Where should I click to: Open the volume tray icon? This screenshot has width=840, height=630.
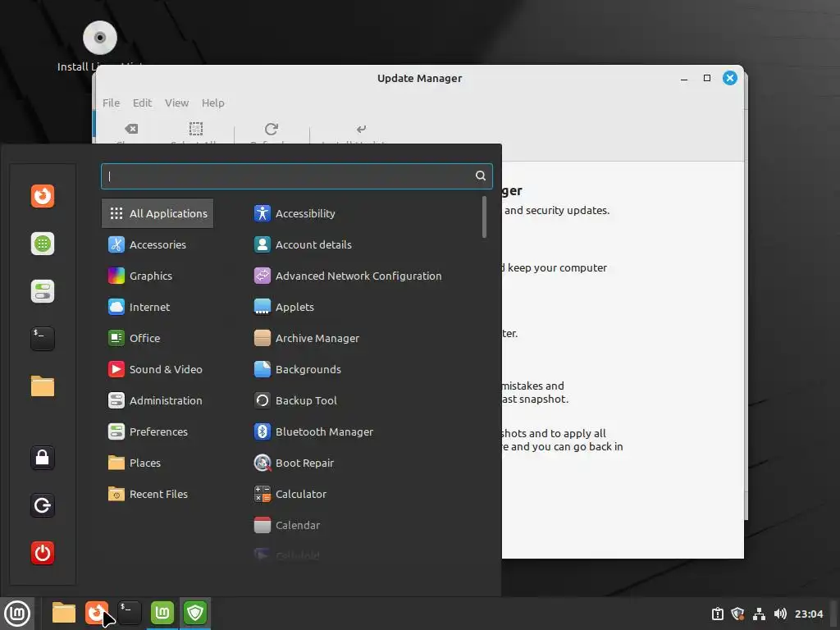coord(780,614)
